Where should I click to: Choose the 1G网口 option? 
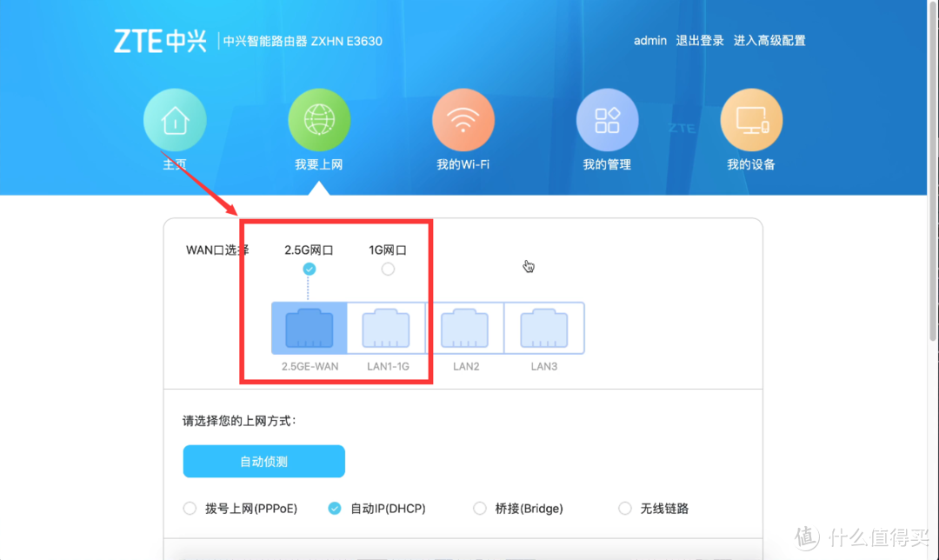click(x=387, y=269)
